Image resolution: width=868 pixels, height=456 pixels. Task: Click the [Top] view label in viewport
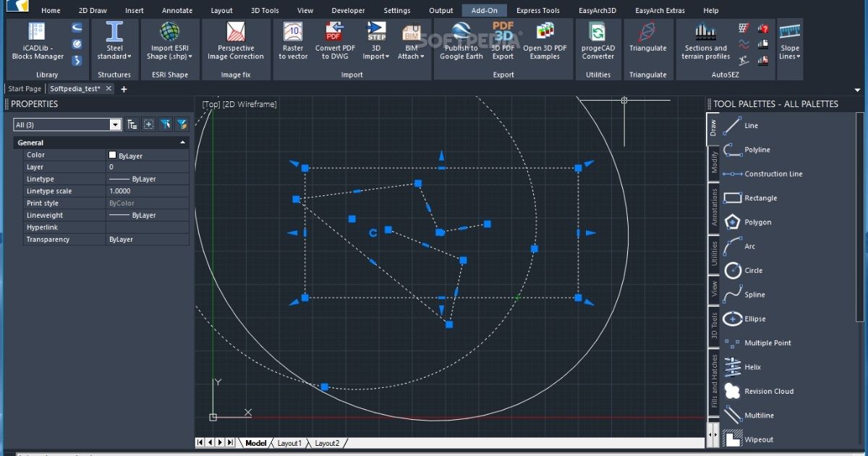click(211, 104)
